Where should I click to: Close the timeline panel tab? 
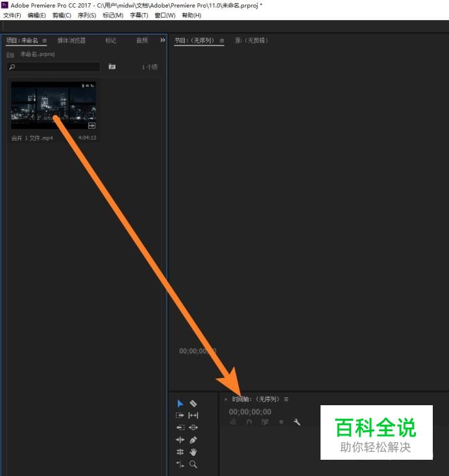tap(226, 399)
